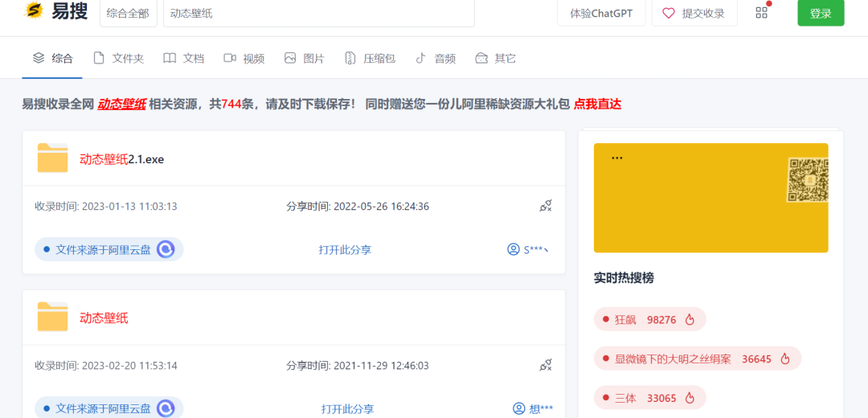Click the yellow promo banner QR code
Screen dimensions: 868x418
(x=808, y=180)
